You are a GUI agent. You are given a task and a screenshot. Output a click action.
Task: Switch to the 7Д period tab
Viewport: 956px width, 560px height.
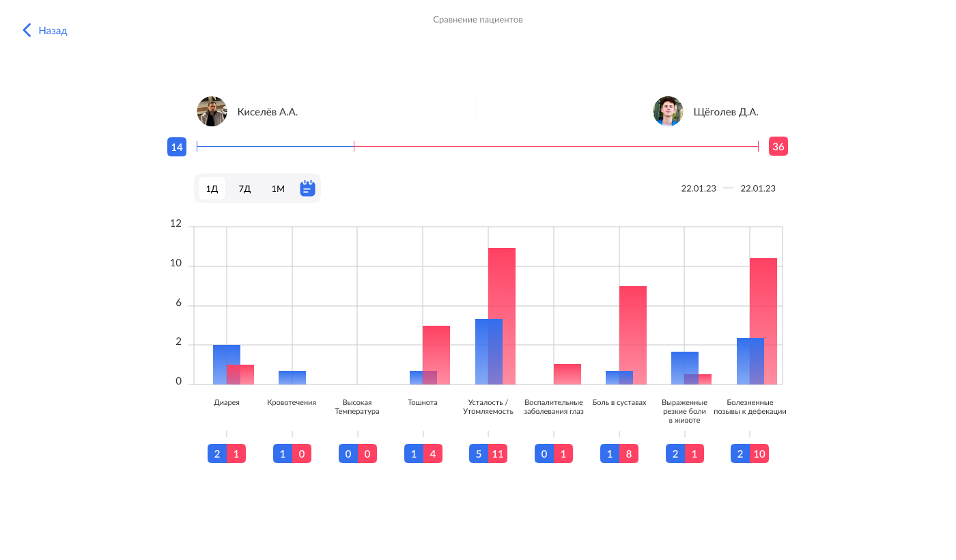click(x=244, y=188)
